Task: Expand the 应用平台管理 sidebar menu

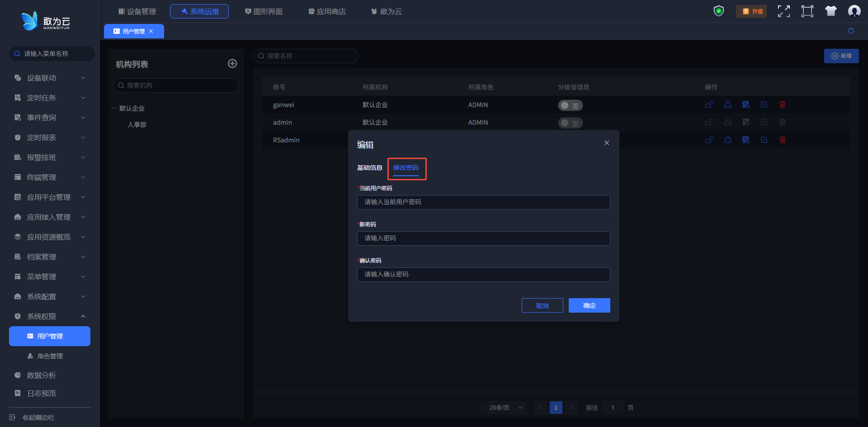Action: (x=50, y=197)
